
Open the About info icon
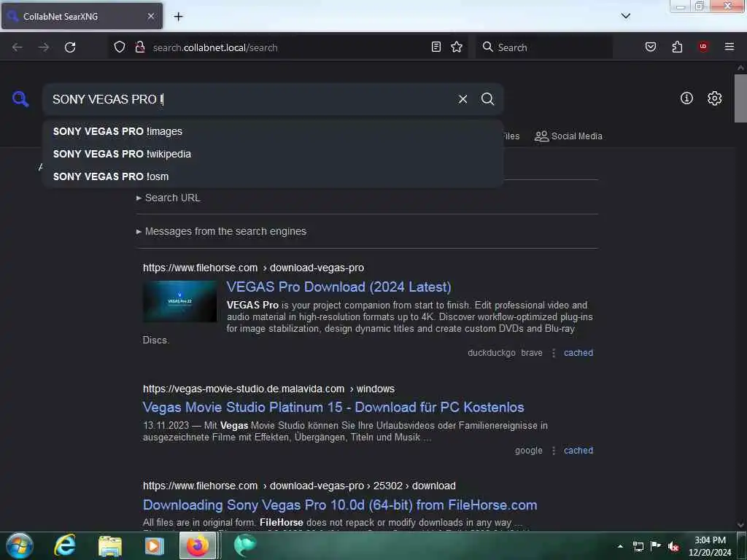(686, 98)
